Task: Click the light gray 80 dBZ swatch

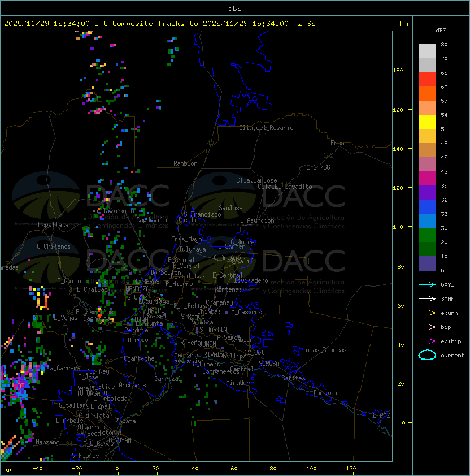Action: click(x=427, y=51)
